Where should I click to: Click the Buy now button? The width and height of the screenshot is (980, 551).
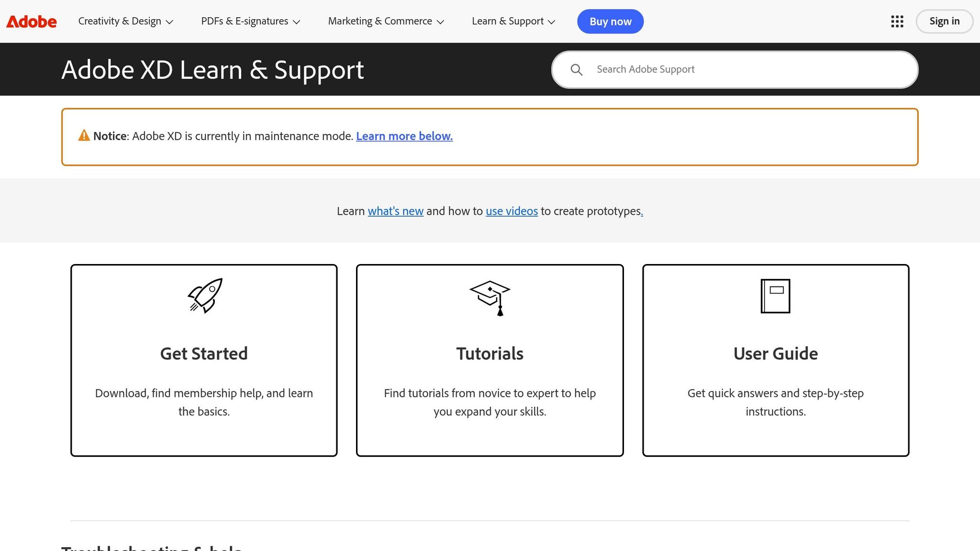pyautogui.click(x=610, y=22)
